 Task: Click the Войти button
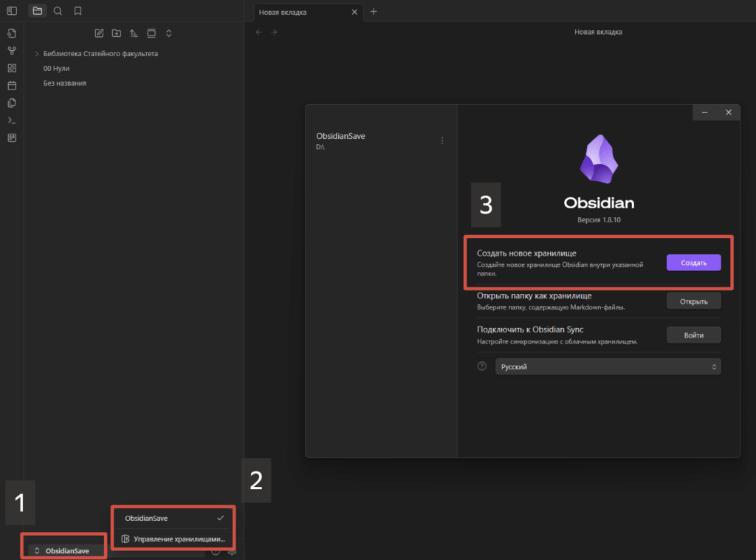pyautogui.click(x=693, y=335)
